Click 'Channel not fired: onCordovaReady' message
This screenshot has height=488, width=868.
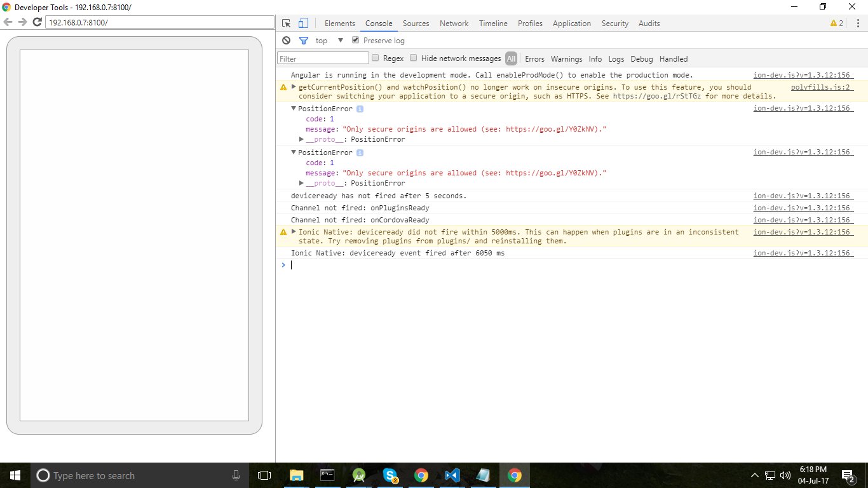pyautogui.click(x=360, y=220)
